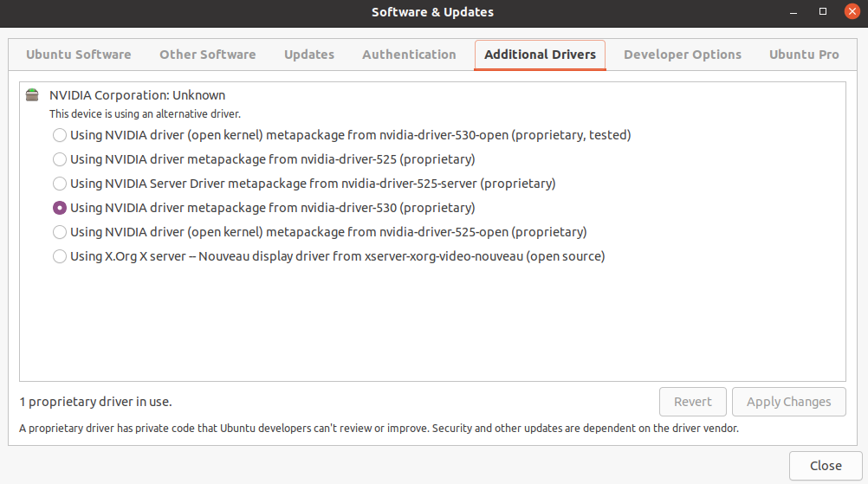Go to the Updates tab

coord(309,55)
